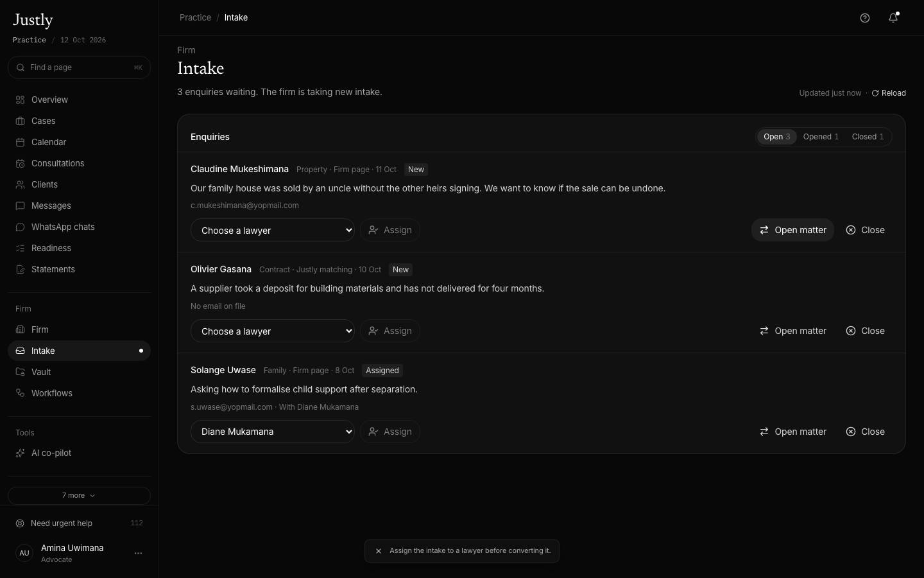Open the Vault sidebar icon
Screen dimensions: 924x578
click(21, 372)
